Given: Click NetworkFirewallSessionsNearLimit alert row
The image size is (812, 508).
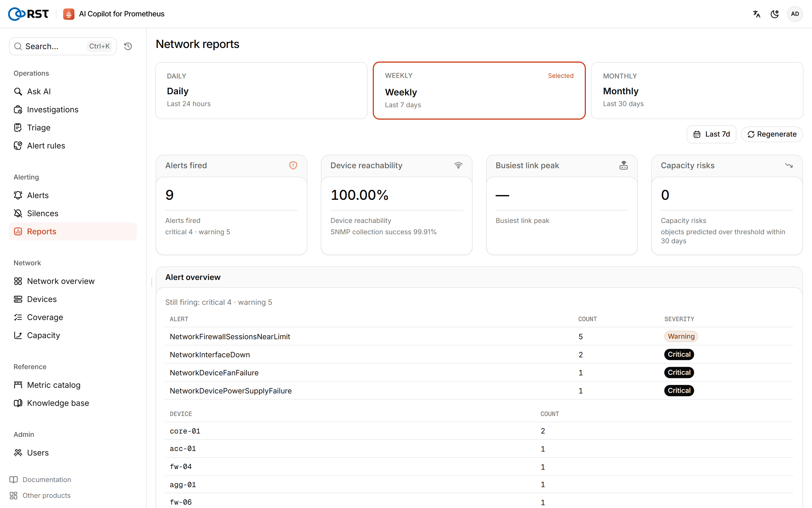Looking at the screenshot, I should pos(479,336).
